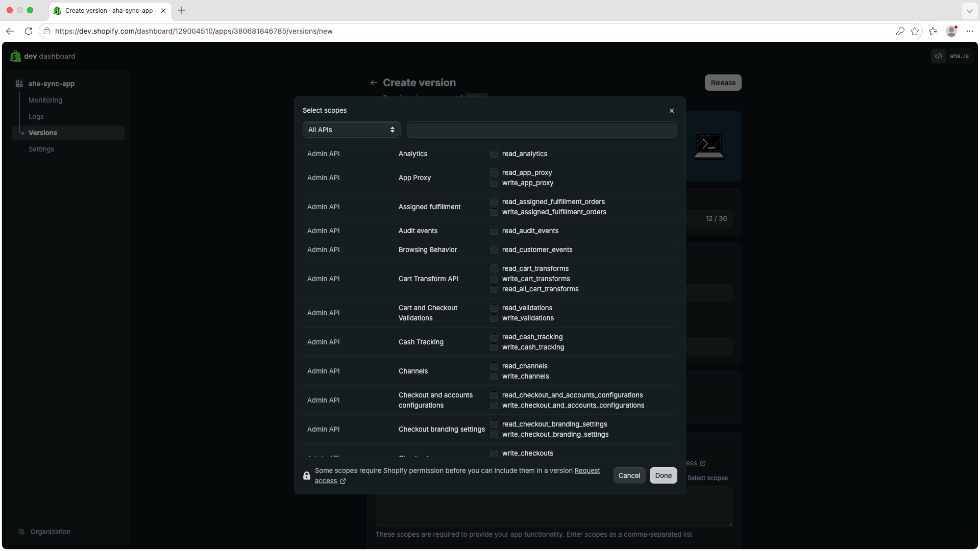Close the Create version browser tab
The width and height of the screenshot is (980, 551).
pyautogui.click(x=163, y=10)
